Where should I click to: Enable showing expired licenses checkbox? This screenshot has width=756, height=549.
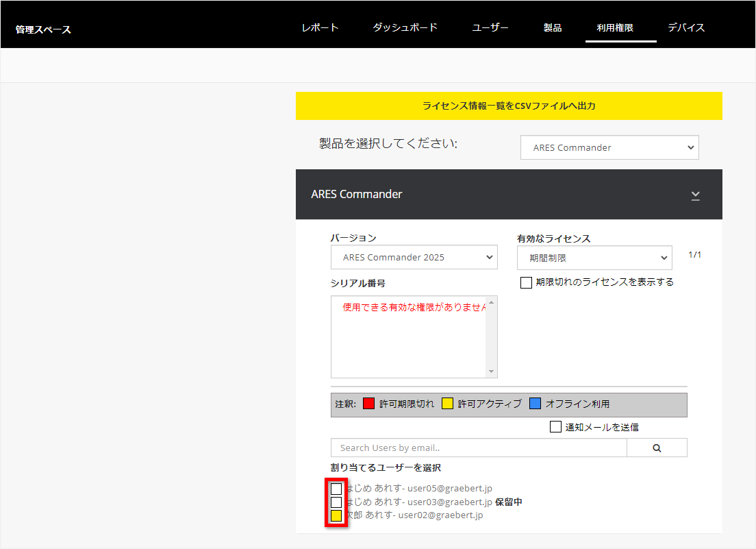click(x=526, y=282)
